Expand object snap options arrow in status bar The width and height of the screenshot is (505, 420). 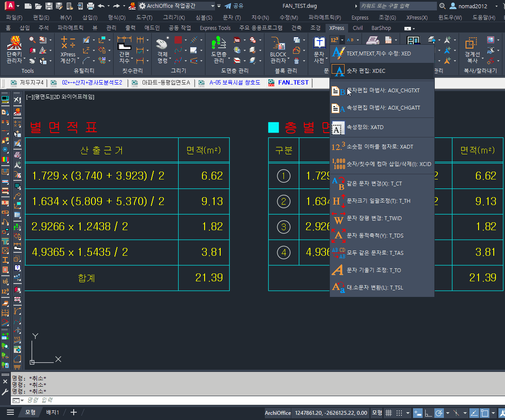point(493,413)
